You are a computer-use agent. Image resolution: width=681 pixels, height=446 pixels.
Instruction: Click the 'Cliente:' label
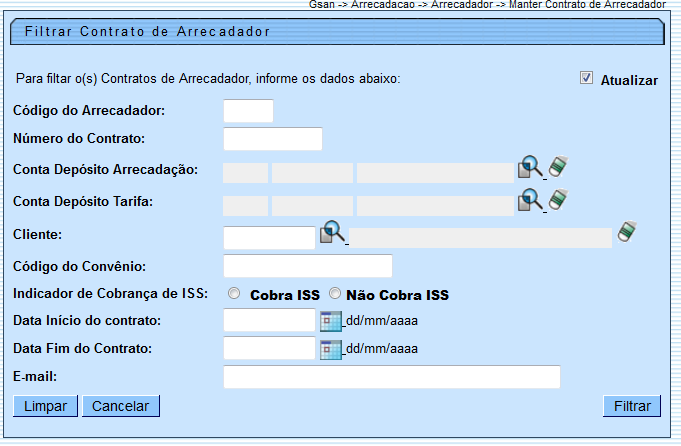(37, 235)
